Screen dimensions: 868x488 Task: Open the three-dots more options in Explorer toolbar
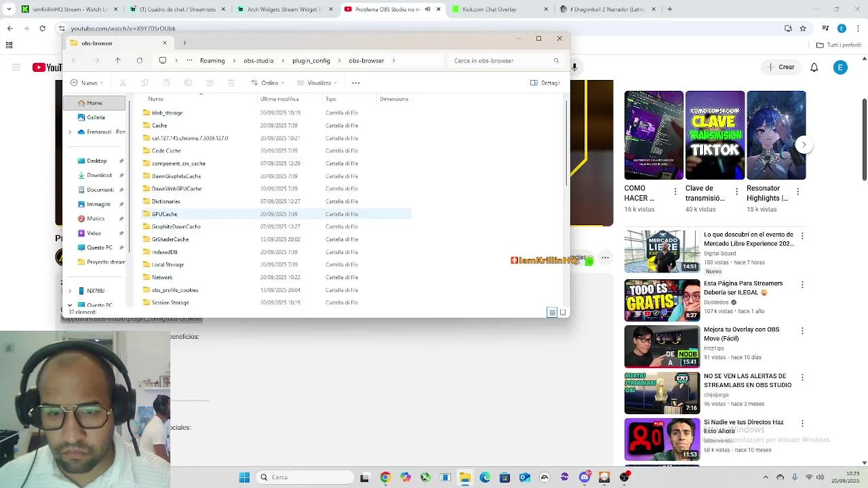[x=355, y=83]
